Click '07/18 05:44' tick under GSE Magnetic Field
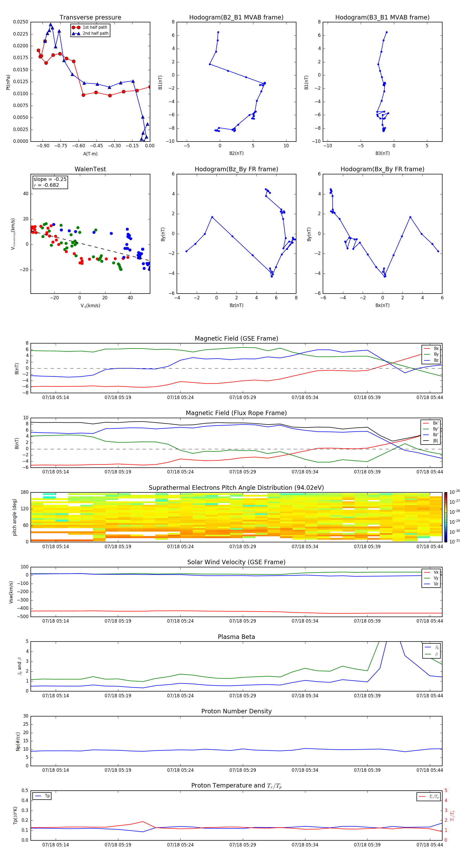The image size is (473, 868). pyautogui.click(x=430, y=397)
